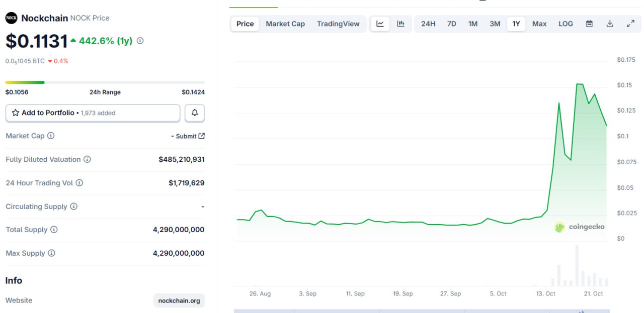The image size is (644, 313).
Task: Select the 1Y time range
Action: [x=516, y=24]
